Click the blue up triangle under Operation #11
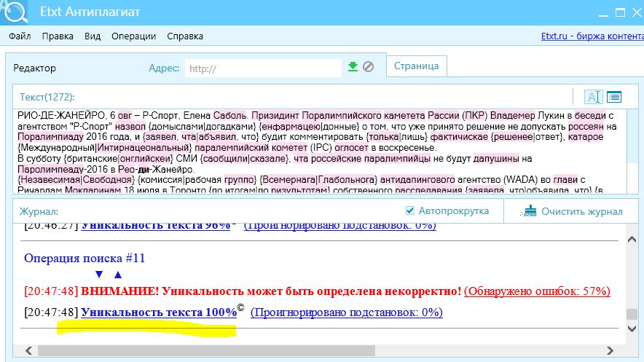 tap(118, 274)
